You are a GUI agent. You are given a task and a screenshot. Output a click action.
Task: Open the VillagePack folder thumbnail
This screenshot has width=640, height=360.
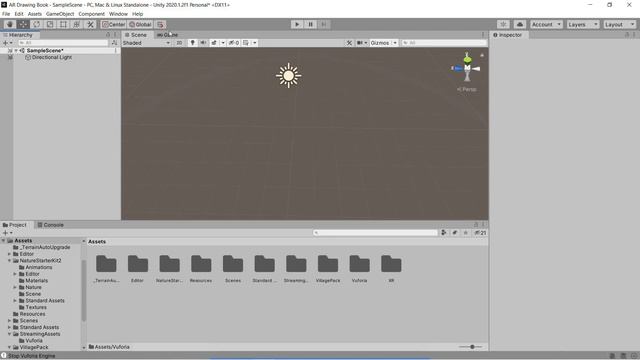point(328,269)
